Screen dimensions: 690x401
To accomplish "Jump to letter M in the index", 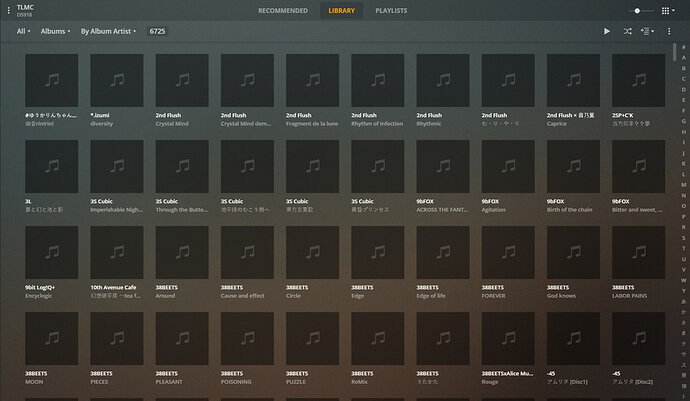I will pos(683,185).
